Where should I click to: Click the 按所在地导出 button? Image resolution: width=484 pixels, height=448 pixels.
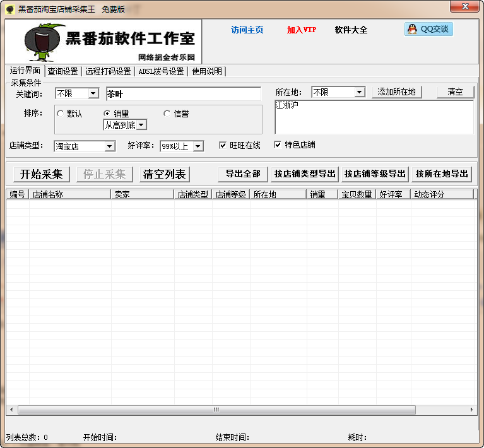click(442, 174)
